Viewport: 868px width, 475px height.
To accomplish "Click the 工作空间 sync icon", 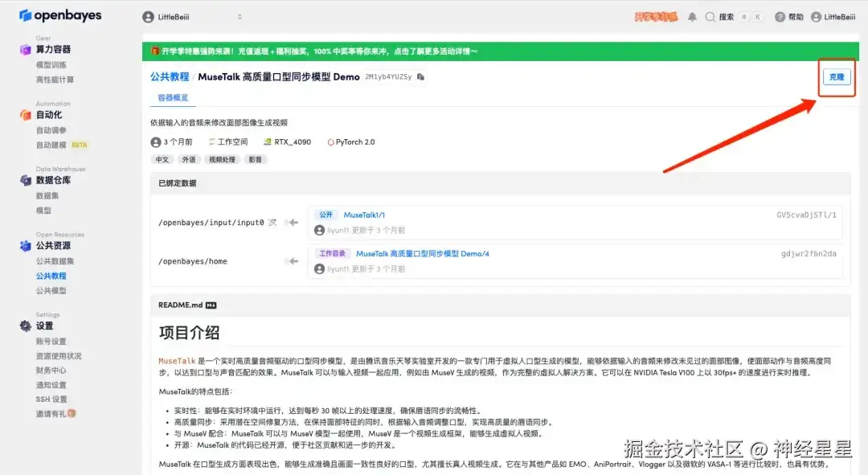I will tap(211, 142).
